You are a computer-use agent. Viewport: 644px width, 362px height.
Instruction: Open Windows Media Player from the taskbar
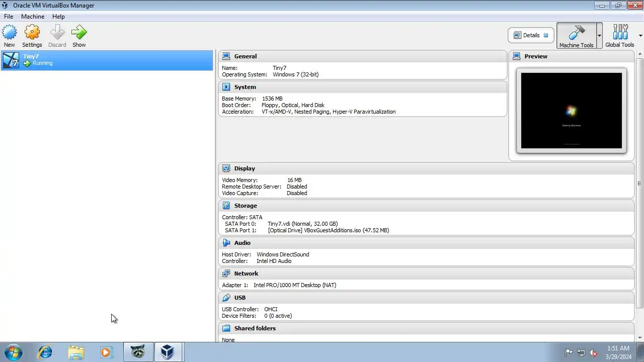click(x=106, y=352)
